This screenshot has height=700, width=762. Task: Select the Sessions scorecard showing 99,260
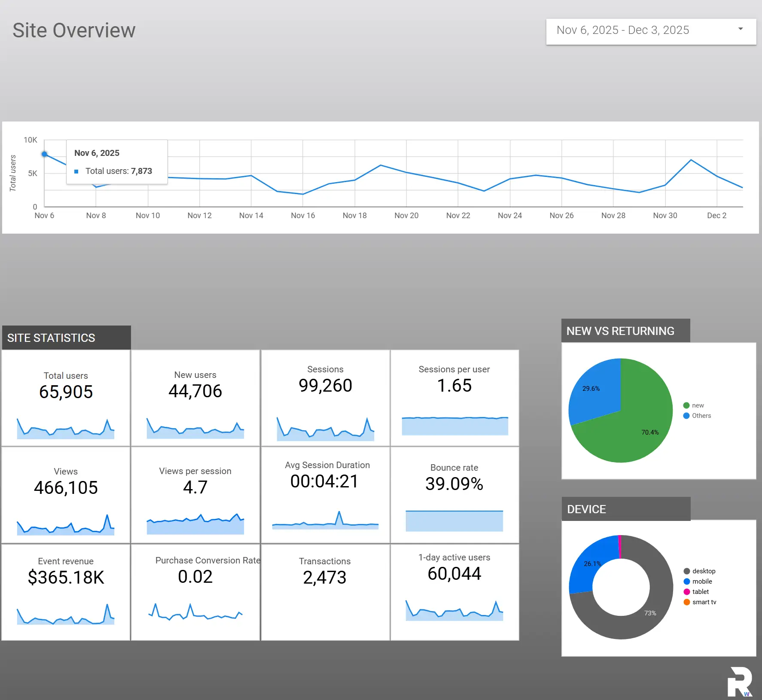(x=325, y=398)
